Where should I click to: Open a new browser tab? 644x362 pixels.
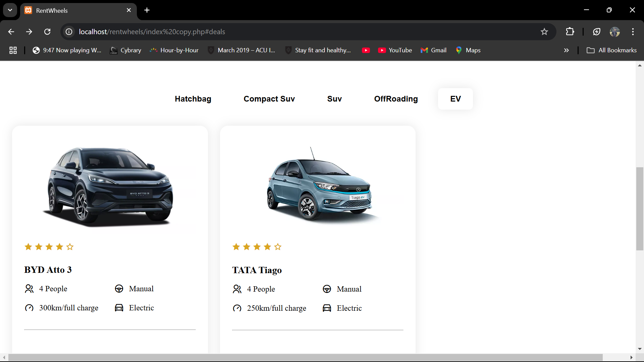147,10
